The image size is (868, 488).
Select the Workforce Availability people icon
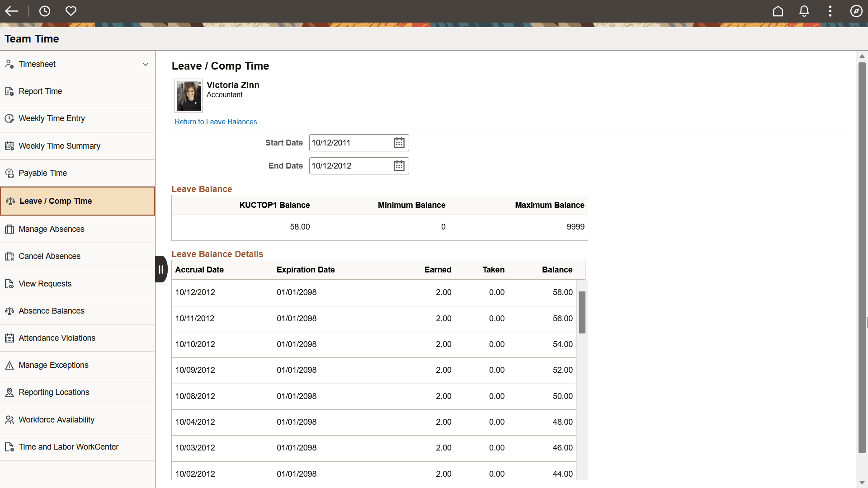tap(9, 419)
